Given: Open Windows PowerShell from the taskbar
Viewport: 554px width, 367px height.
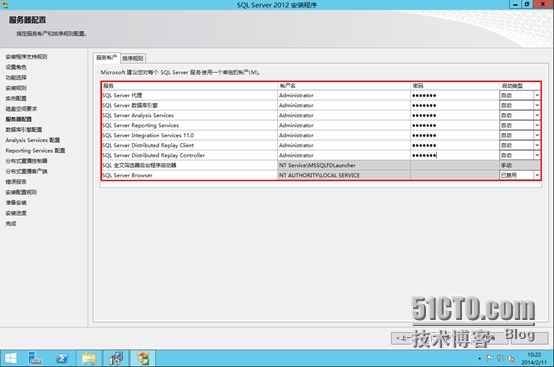Looking at the screenshot, I should click(x=62, y=359).
